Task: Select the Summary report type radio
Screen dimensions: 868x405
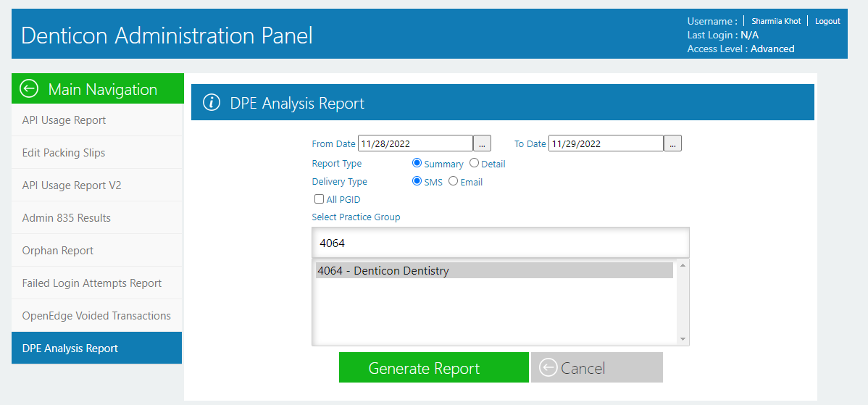Action: tap(417, 163)
